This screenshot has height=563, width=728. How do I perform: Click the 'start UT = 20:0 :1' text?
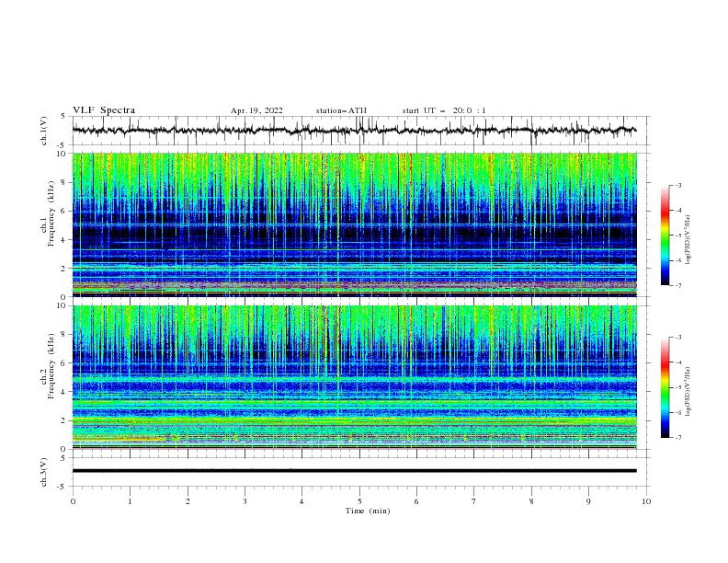(x=444, y=110)
